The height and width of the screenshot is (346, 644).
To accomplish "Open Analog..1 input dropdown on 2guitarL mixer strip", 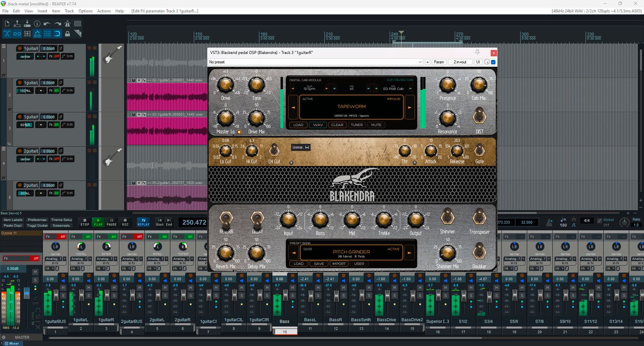I will tap(157, 259).
